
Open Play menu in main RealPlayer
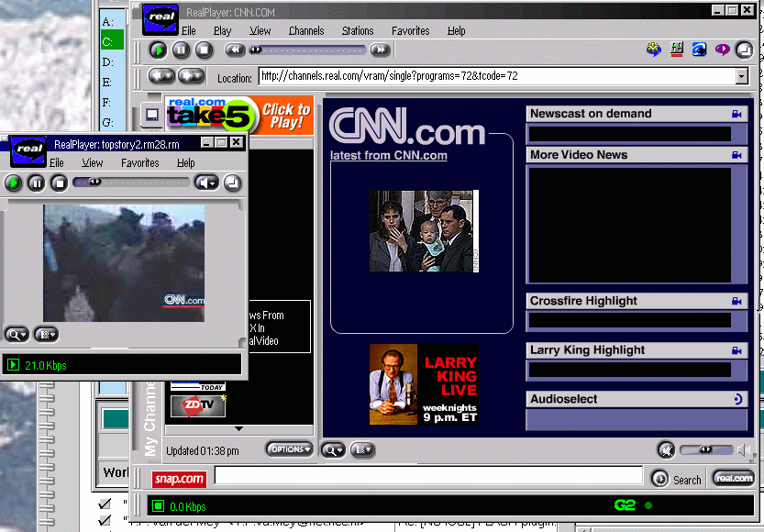coord(222,31)
